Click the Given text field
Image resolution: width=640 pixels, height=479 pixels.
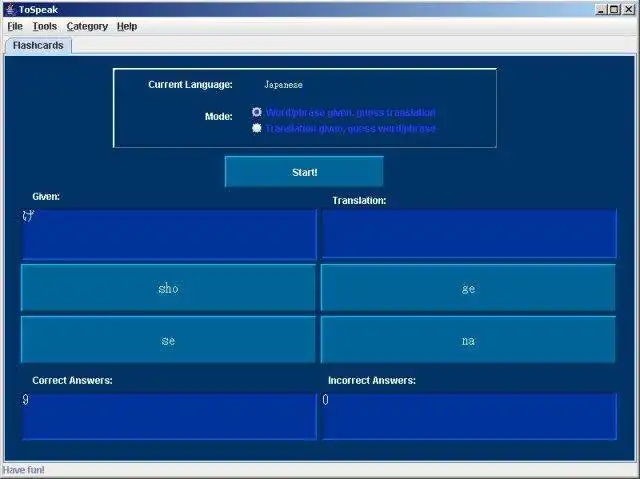coord(169,234)
